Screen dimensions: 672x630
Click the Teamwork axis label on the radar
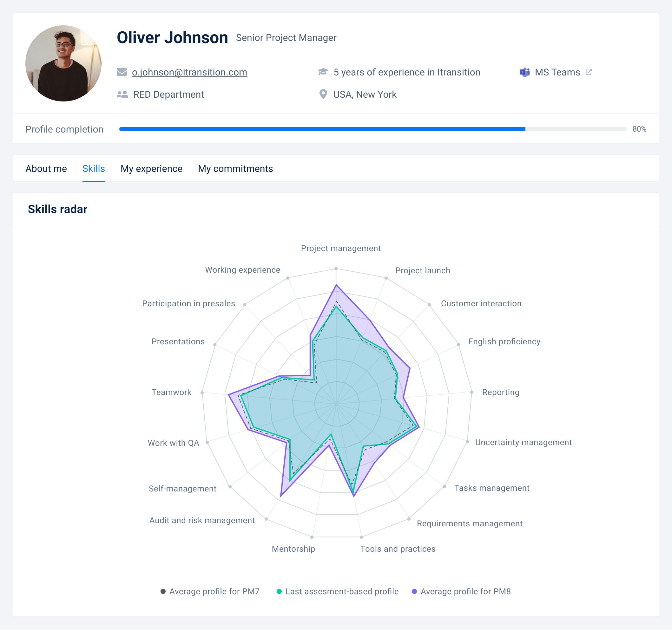(x=171, y=392)
